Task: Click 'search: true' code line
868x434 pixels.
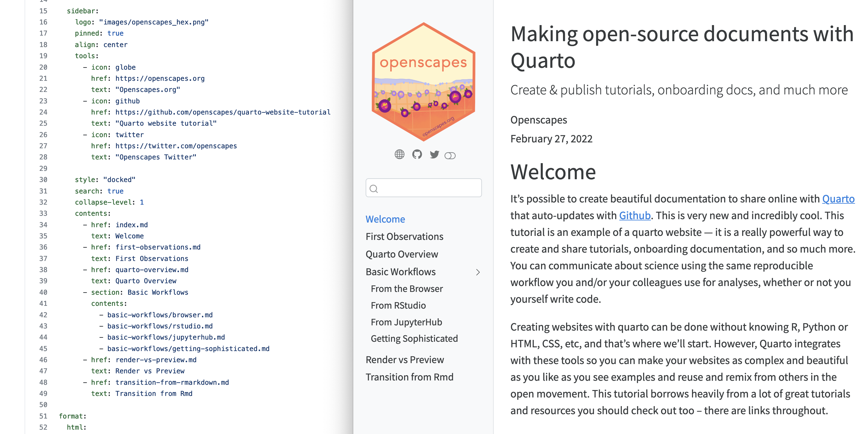Action: [x=99, y=191]
